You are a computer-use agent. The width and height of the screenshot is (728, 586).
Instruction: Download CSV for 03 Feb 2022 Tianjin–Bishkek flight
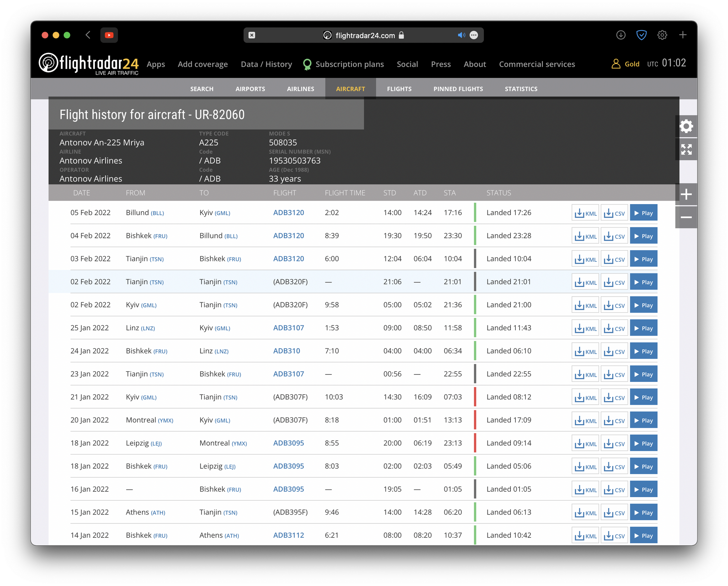coord(614,259)
